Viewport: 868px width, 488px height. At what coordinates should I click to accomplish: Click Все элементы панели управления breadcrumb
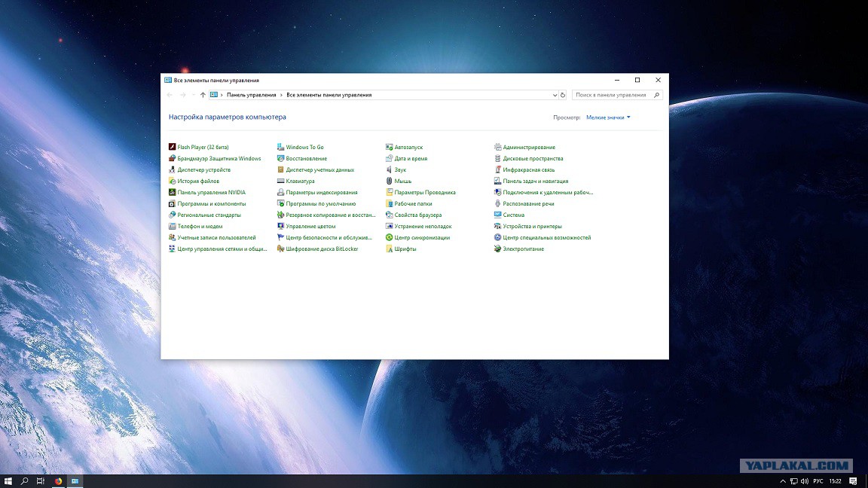(x=329, y=95)
